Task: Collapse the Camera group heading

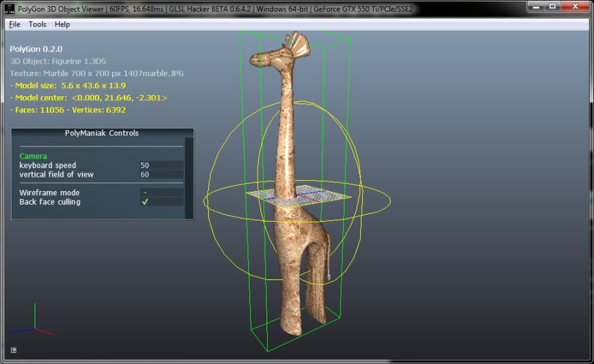Action: (33, 156)
